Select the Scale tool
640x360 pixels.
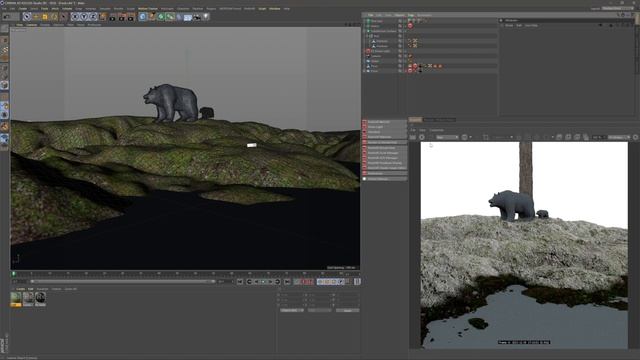point(45,17)
